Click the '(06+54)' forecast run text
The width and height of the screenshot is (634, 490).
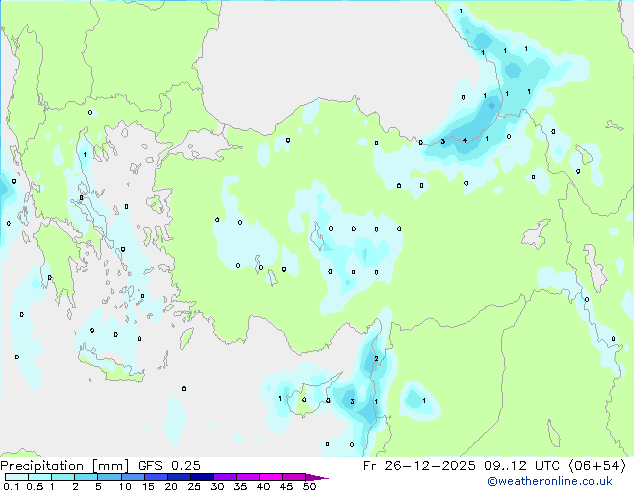[x=597, y=466]
